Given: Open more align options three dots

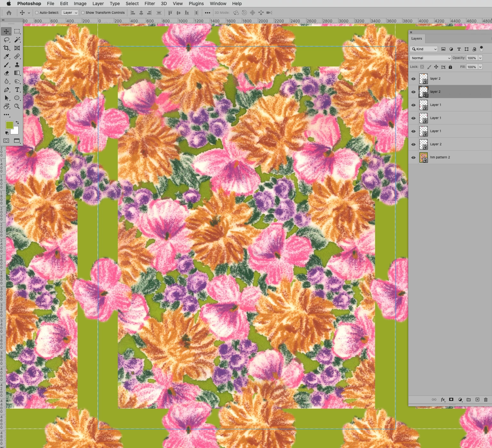Looking at the screenshot, I should pyautogui.click(x=208, y=13).
